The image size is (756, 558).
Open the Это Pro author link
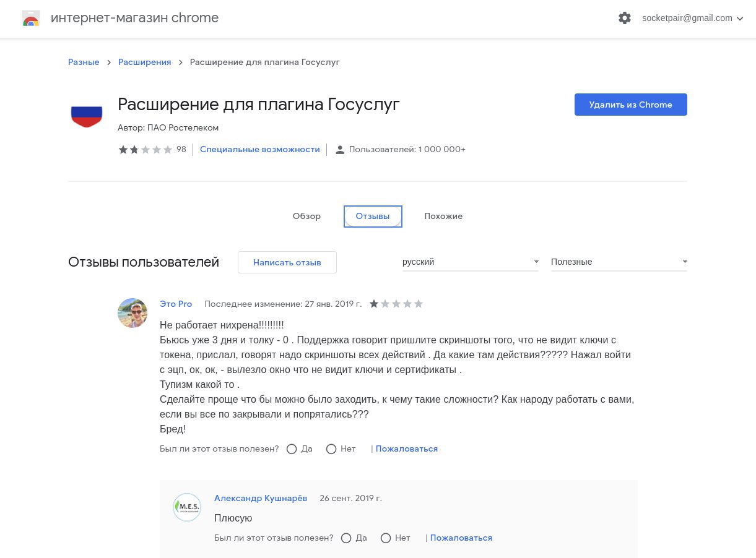pos(176,304)
